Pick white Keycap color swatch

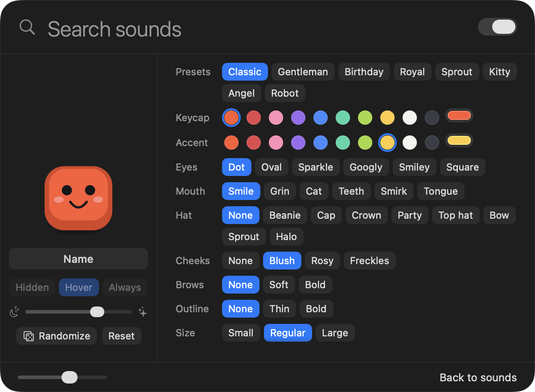click(410, 118)
